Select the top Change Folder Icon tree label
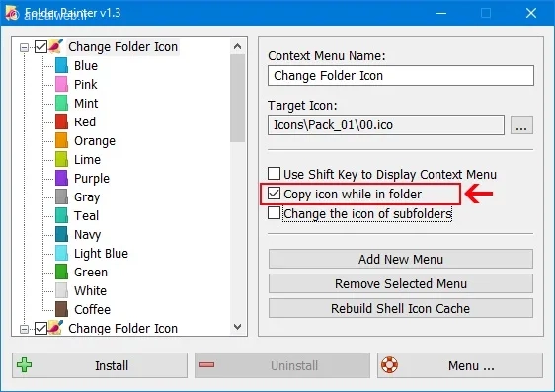 point(122,46)
